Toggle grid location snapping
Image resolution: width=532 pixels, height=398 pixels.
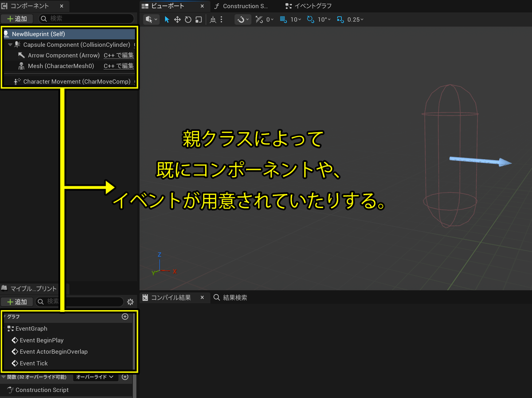pyautogui.click(x=284, y=20)
